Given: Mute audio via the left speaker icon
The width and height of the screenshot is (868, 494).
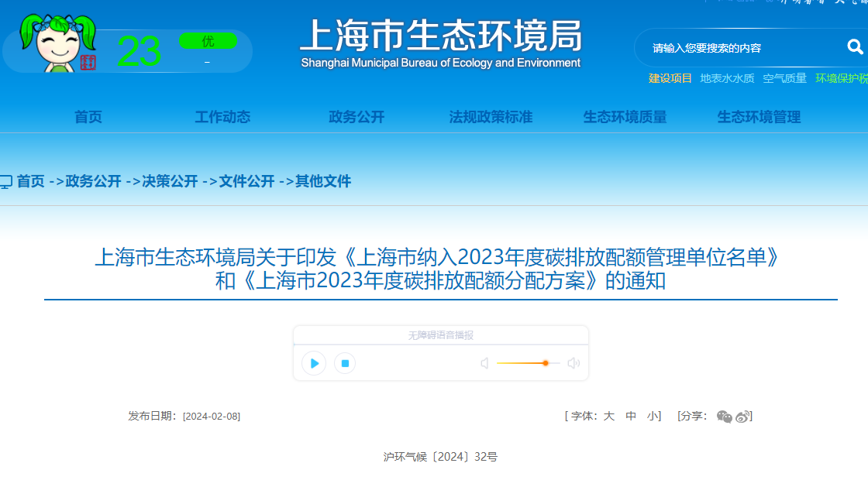Looking at the screenshot, I should [484, 362].
